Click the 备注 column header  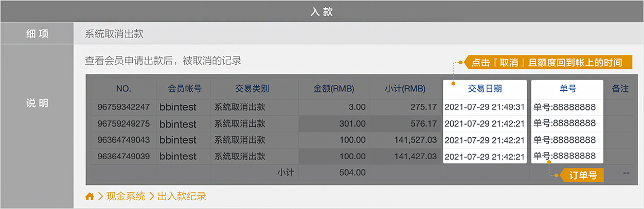pyautogui.click(x=620, y=88)
